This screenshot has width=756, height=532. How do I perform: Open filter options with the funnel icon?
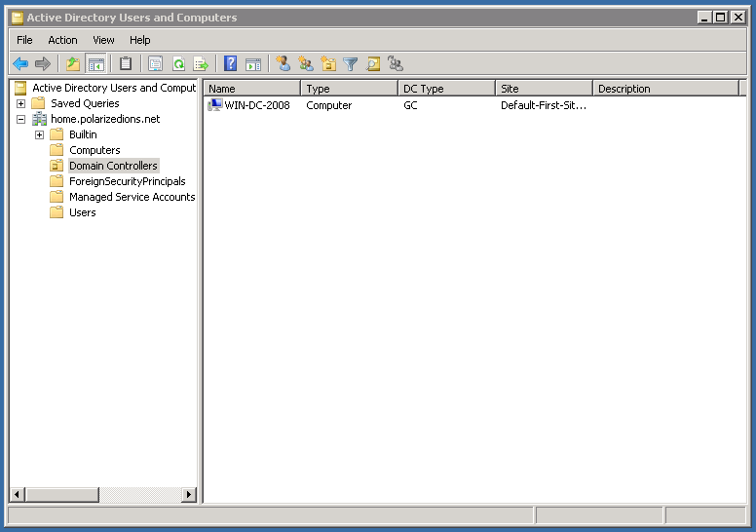click(x=351, y=64)
